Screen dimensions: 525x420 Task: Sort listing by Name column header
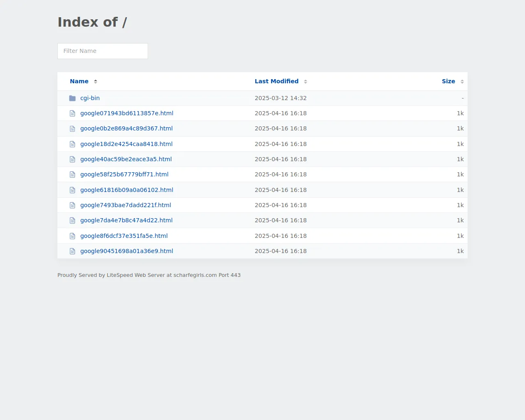[x=79, y=81]
